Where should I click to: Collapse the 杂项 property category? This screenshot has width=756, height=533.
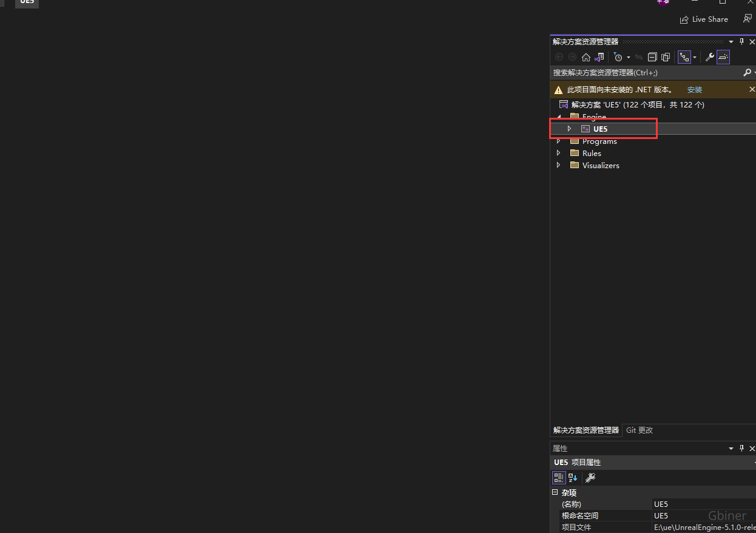555,492
